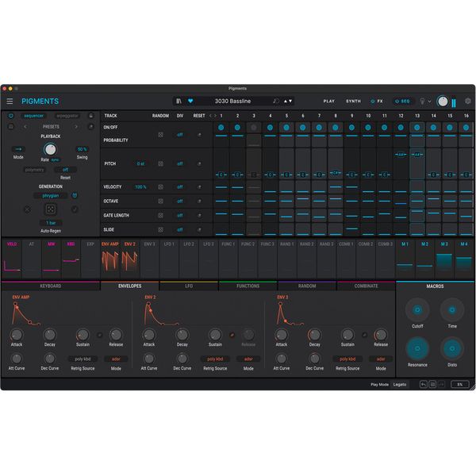Click the dice generate button

[x=50, y=209]
